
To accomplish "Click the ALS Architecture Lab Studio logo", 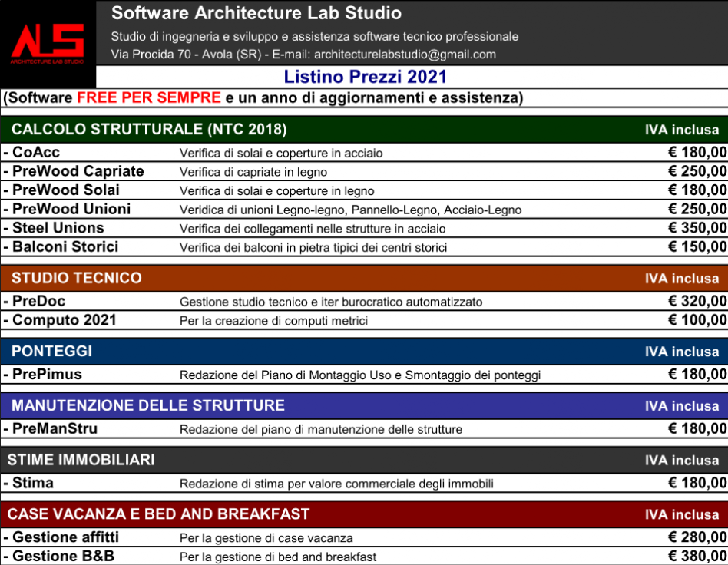I will [x=48, y=44].
